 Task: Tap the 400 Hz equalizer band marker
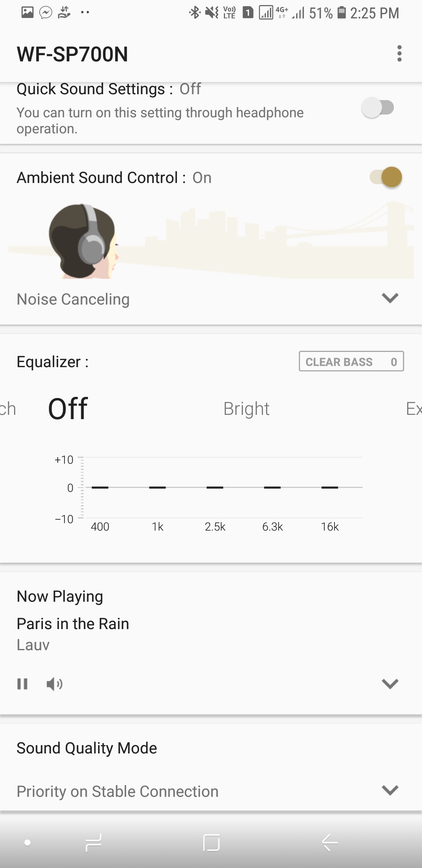[100, 488]
